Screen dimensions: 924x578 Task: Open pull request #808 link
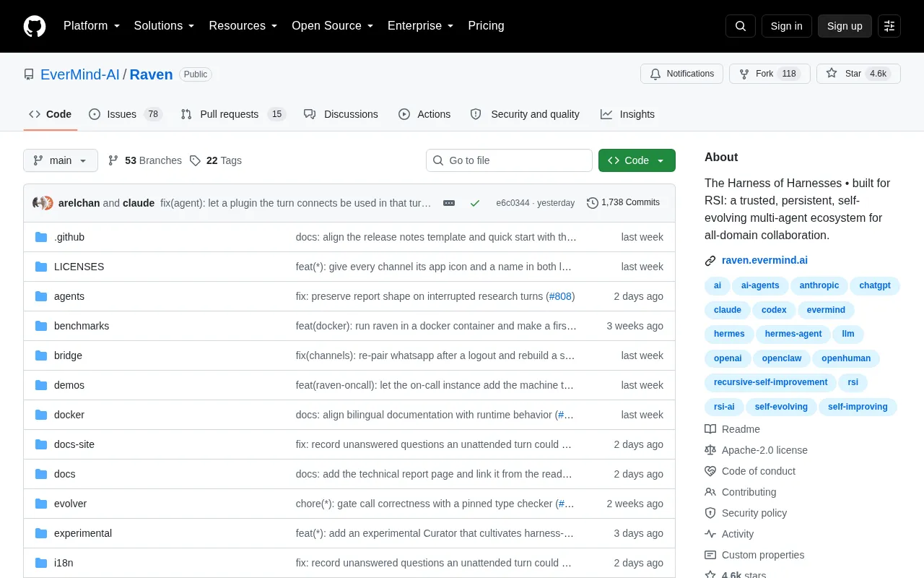(x=560, y=296)
